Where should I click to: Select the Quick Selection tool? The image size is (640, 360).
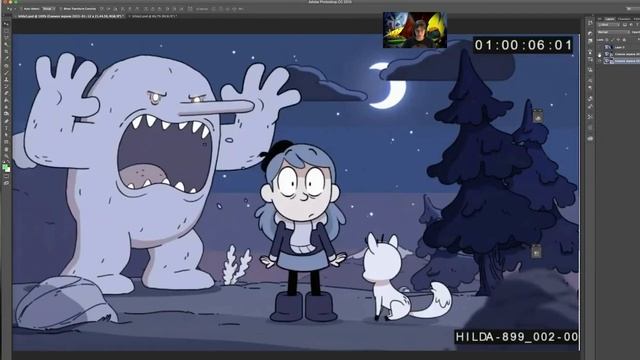[6, 44]
